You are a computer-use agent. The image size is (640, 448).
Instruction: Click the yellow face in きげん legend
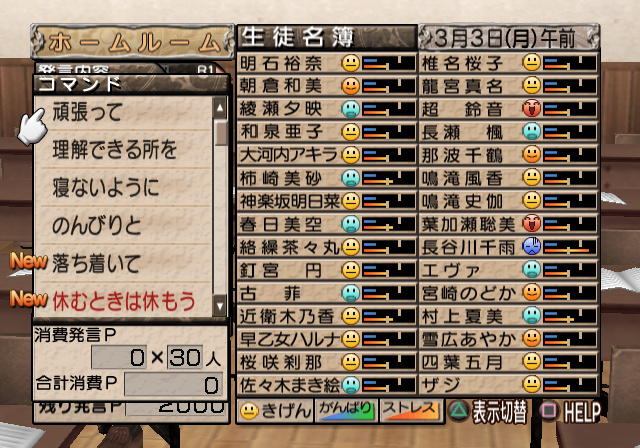(x=249, y=411)
